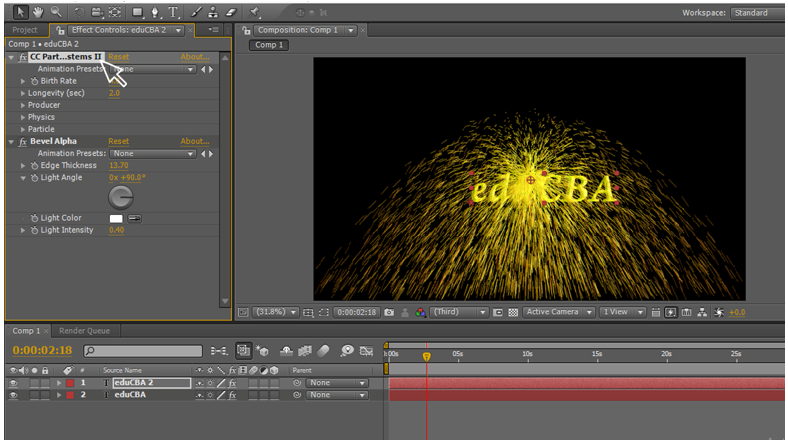
Task: Toggle fx switch on eduCBA 2 layer
Action: pyautogui.click(x=233, y=383)
